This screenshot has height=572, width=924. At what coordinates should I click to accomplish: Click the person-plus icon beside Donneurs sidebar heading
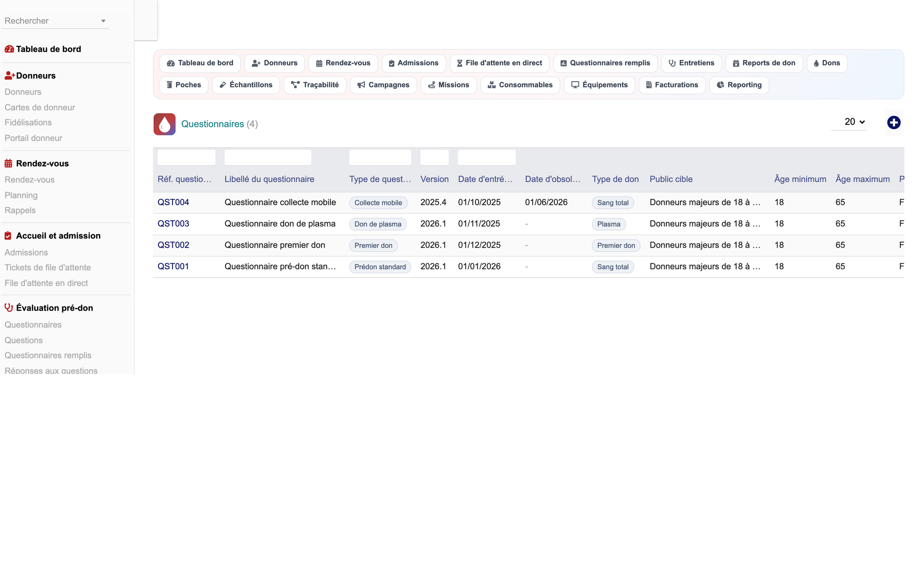pyautogui.click(x=9, y=76)
